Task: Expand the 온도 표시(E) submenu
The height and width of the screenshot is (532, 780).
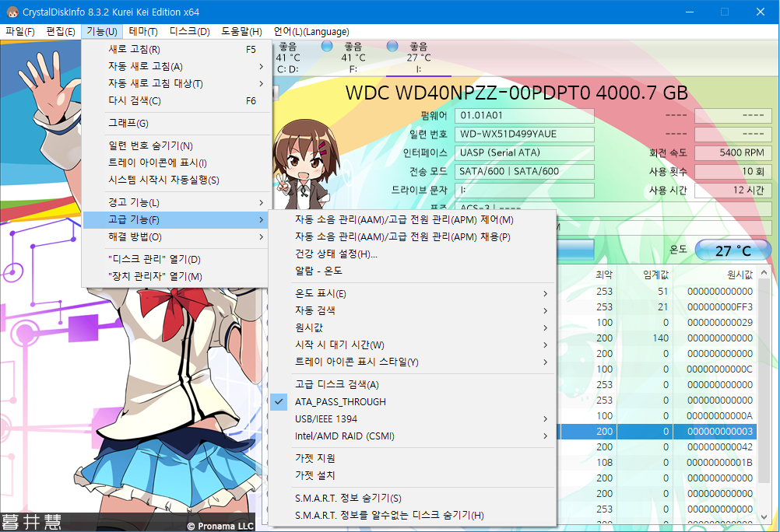Action: 412,293
